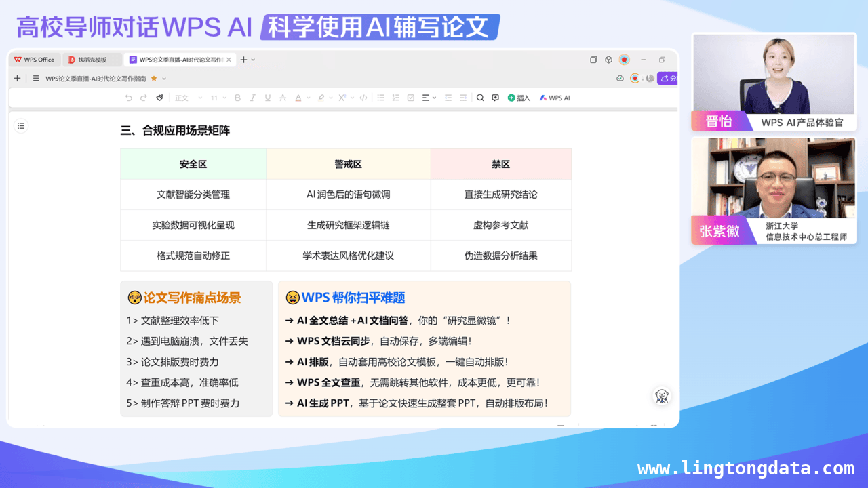
Task: Toggle Italic formatting
Action: click(252, 98)
